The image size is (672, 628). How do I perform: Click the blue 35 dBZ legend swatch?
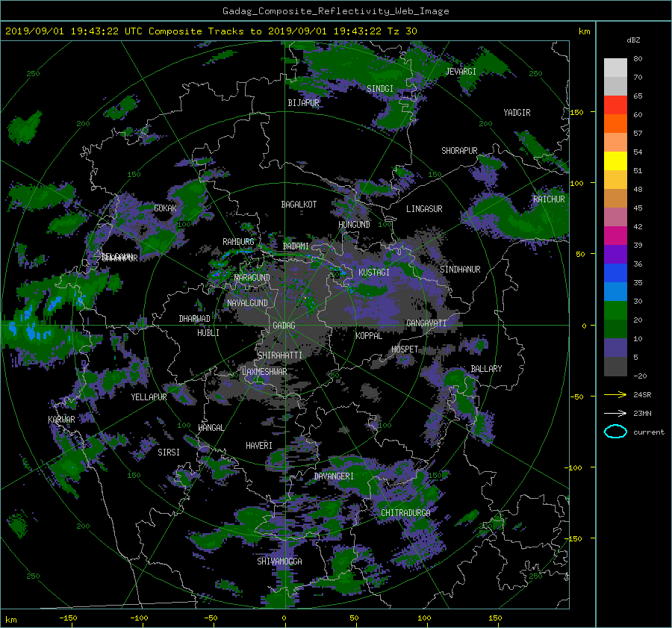(x=615, y=273)
